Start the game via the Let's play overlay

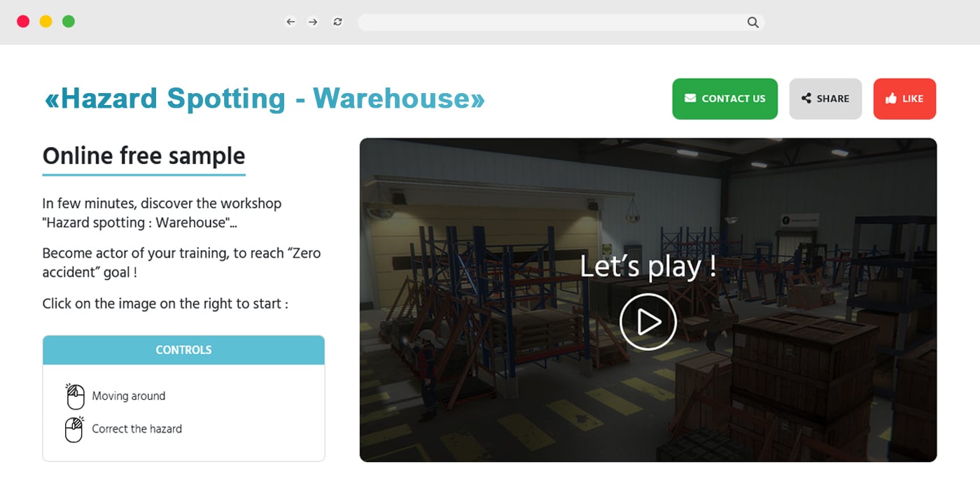tap(647, 322)
